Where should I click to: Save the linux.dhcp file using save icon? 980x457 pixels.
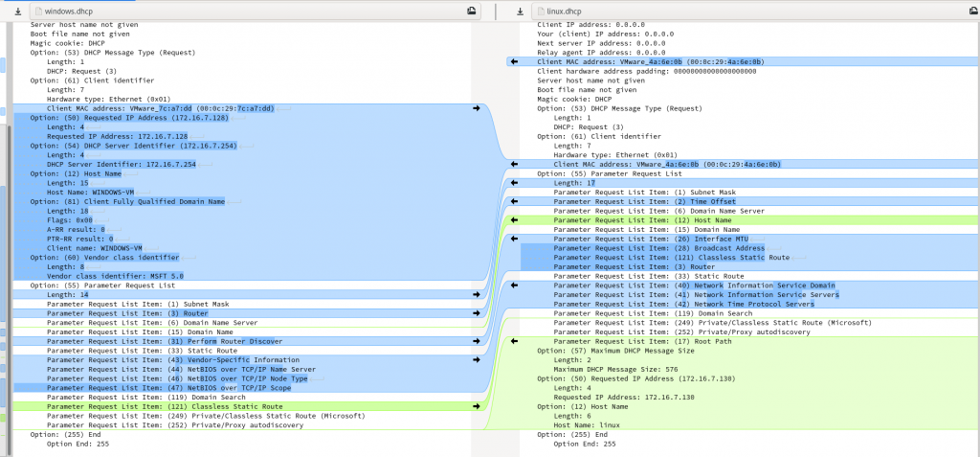pyautogui.click(x=520, y=10)
